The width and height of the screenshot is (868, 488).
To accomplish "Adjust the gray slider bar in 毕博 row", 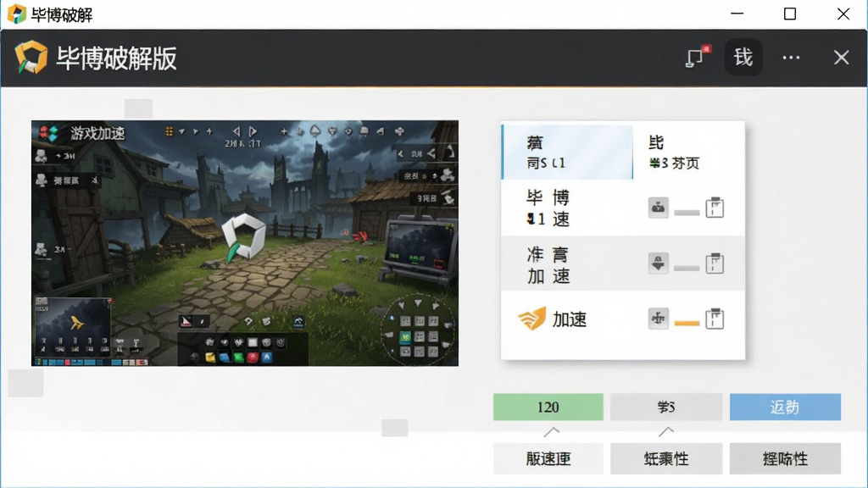I will point(687,213).
